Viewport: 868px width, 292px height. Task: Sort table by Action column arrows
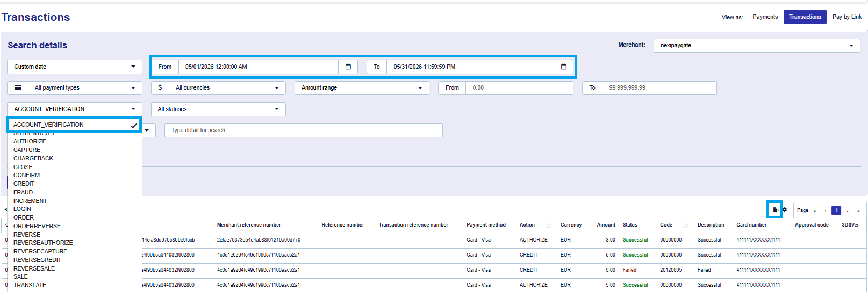(549, 225)
